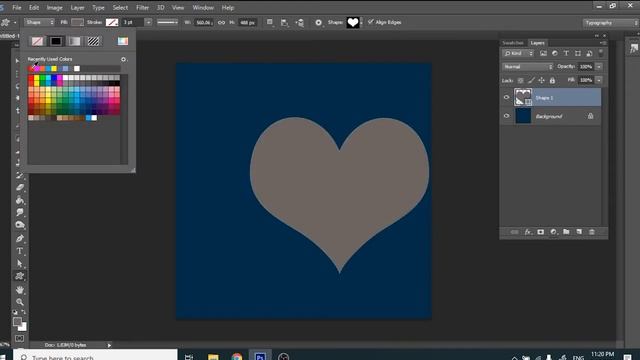Select the Hand tool
The height and width of the screenshot is (360, 640).
click(20, 290)
